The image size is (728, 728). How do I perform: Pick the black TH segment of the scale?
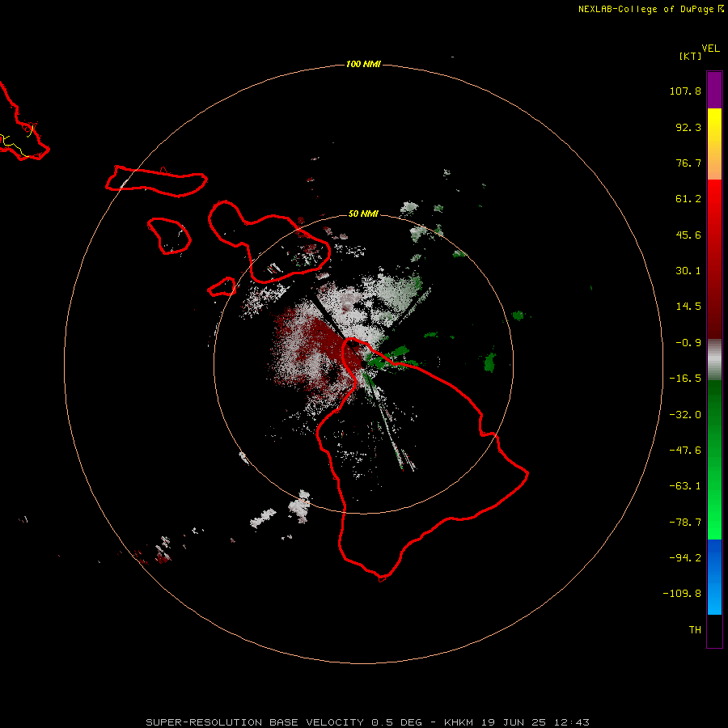714,630
